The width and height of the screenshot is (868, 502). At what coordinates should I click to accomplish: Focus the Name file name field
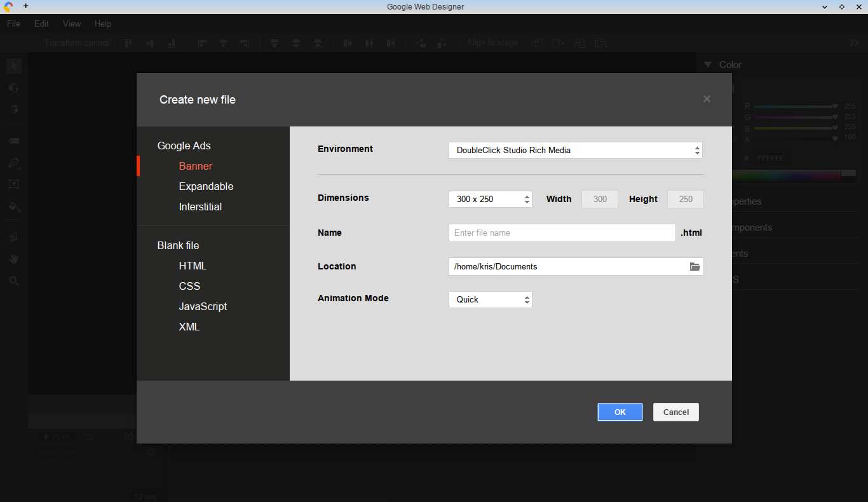(x=562, y=233)
